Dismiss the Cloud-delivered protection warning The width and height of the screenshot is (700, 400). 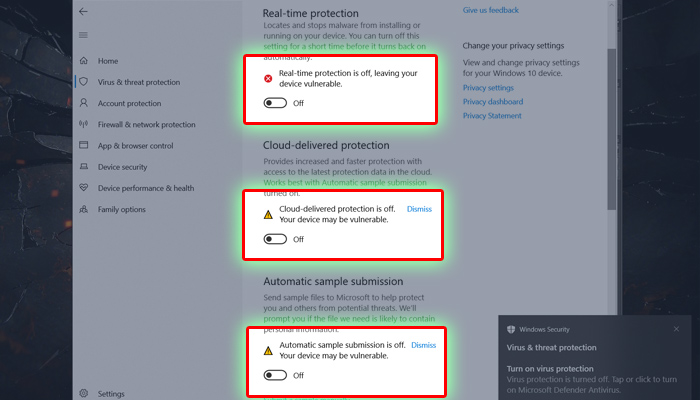click(419, 209)
